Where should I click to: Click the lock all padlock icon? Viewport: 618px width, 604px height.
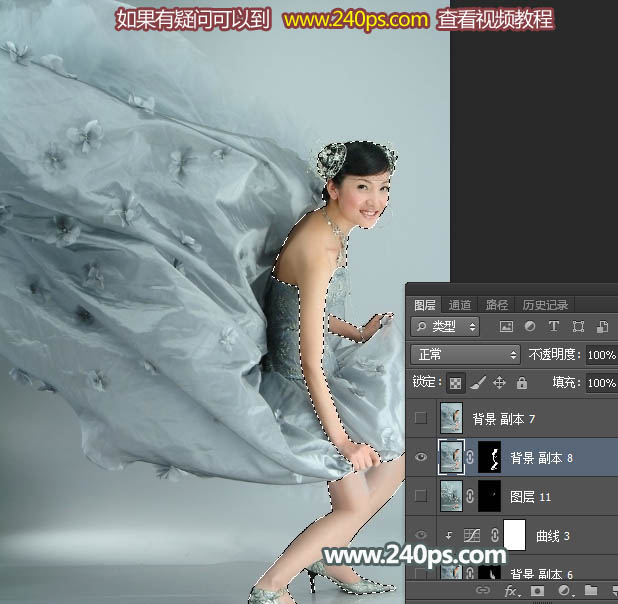(521, 382)
